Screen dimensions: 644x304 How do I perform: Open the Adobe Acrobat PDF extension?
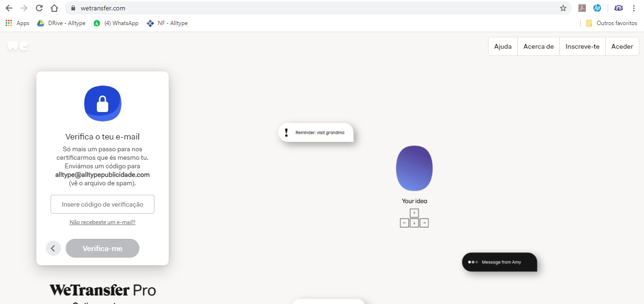click(x=582, y=8)
